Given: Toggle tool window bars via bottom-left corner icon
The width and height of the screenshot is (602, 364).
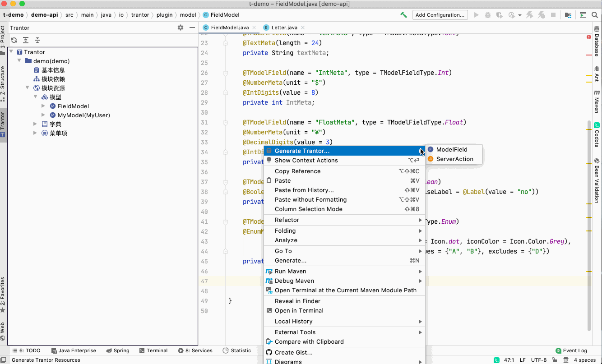Looking at the screenshot, I should [x=4, y=360].
